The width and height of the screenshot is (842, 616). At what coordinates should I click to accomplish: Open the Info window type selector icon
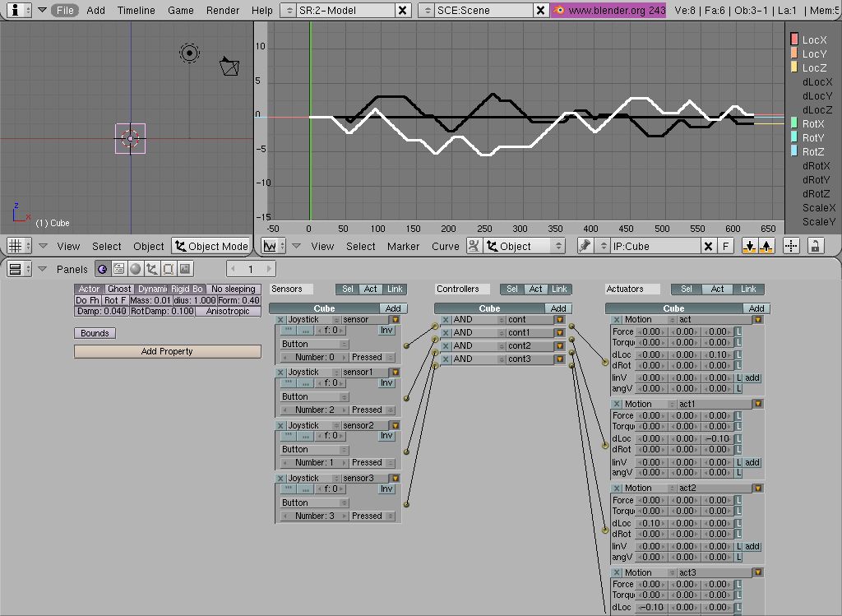point(20,10)
